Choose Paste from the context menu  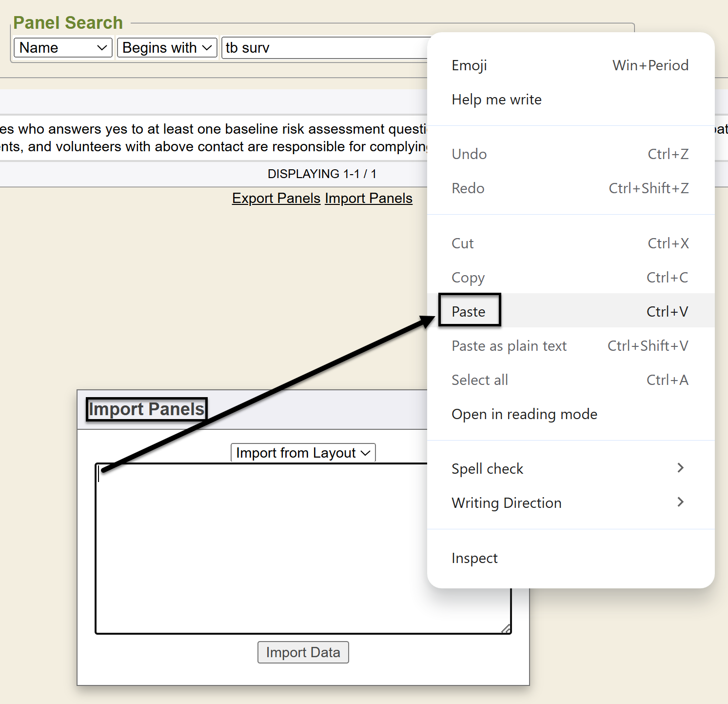pos(469,311)
